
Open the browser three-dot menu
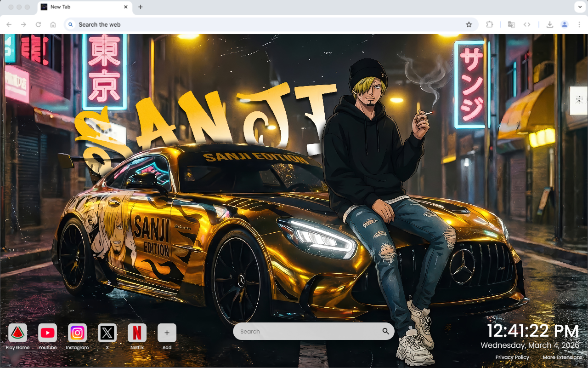click(579, 24)
